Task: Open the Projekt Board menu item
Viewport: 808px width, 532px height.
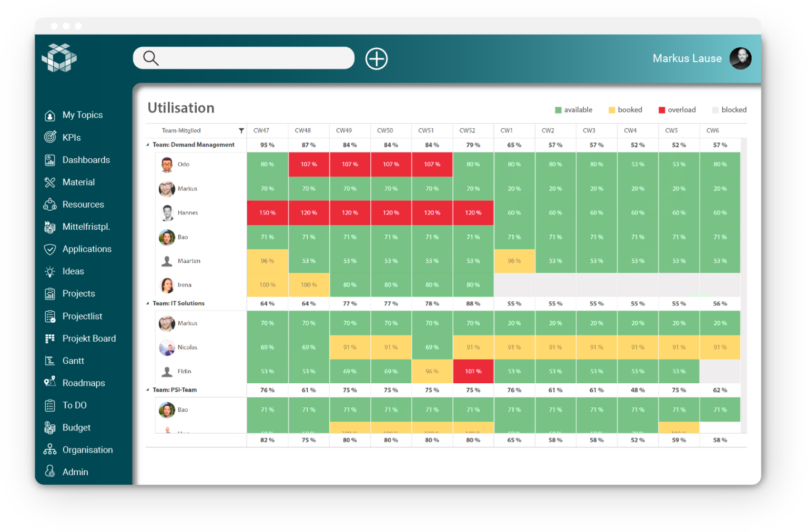Action: (x=89, y=339)
